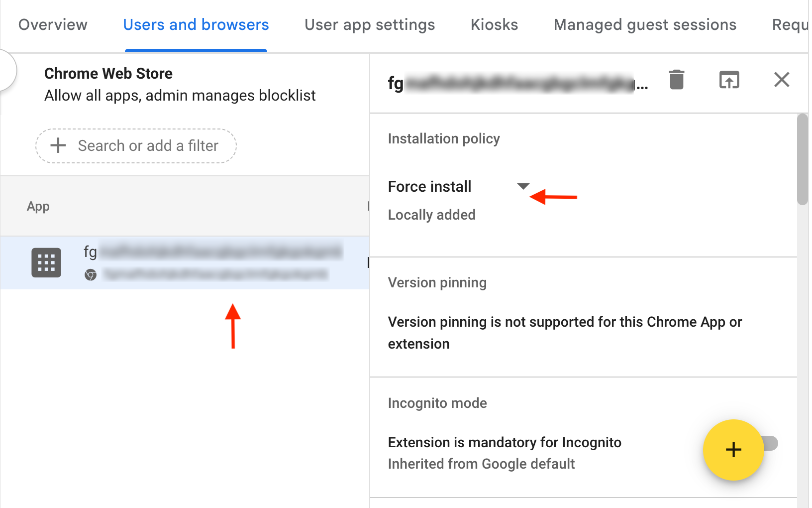Click the Chrome logo under the app name
This screenshot has width=812, height=508.
pyautogui.click(x=91, y=274)
